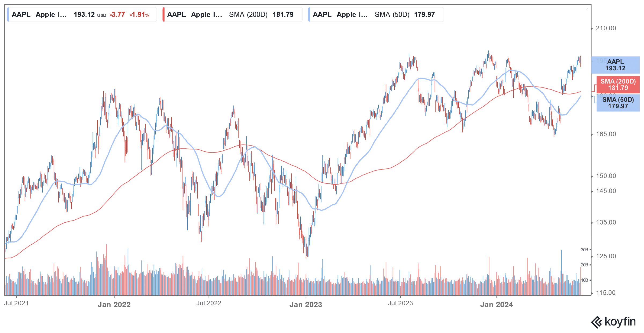Click the Jan 2022 date label

[x=114, y=305]
